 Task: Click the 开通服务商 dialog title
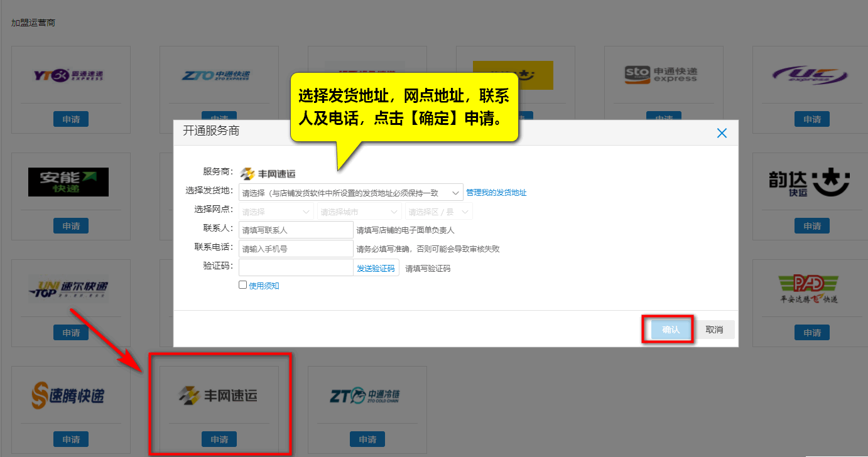tap(211, 131)
